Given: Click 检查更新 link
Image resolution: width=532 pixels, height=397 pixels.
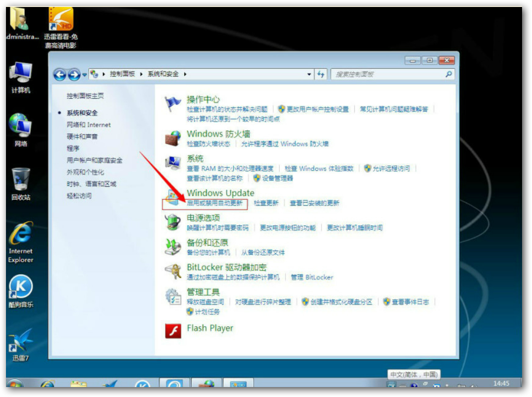Looking at the screenshot, I should 266,203.
